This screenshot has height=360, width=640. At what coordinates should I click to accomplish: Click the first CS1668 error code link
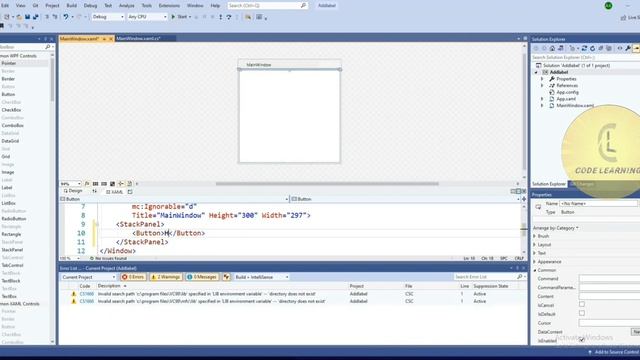pos(87,294)
